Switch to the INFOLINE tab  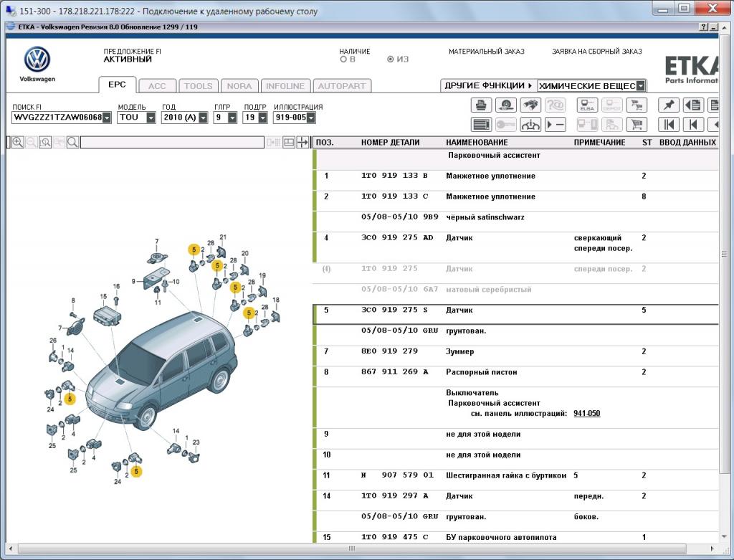point(285,86)
